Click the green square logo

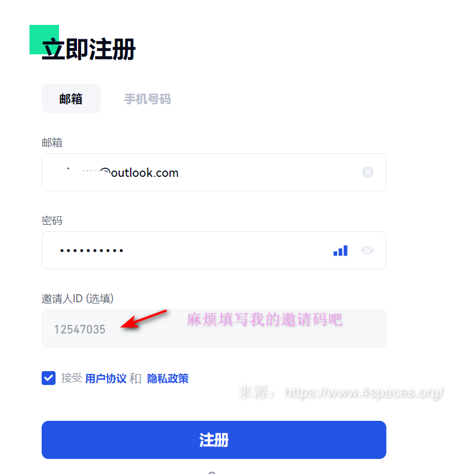(x=44, y=39)
